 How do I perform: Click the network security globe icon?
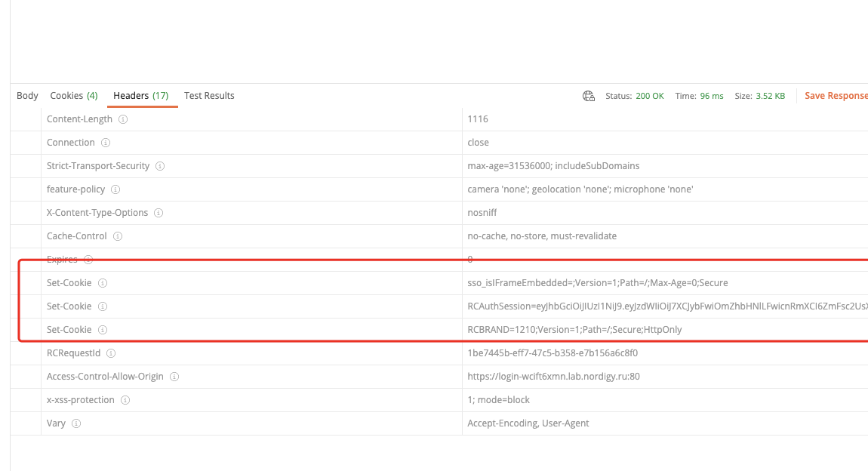pos(588,97)
